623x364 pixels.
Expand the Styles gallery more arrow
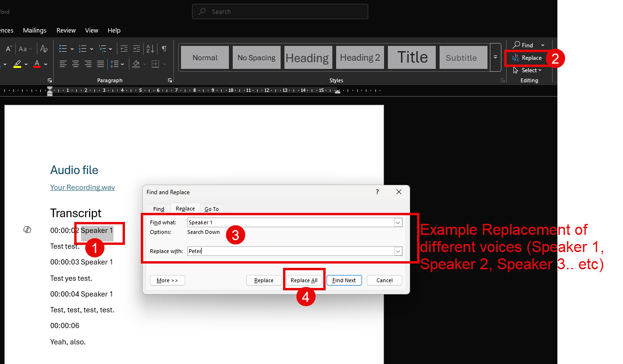pos(495,57)
